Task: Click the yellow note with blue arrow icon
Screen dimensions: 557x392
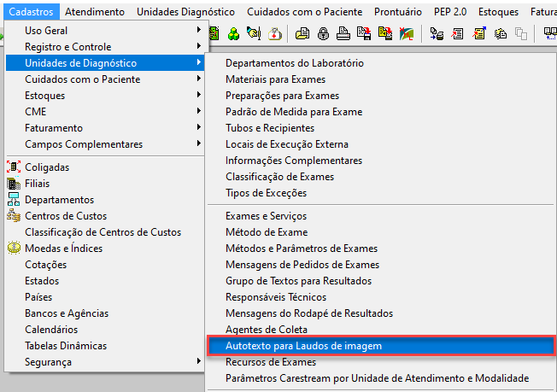Action: coord(479,34)
